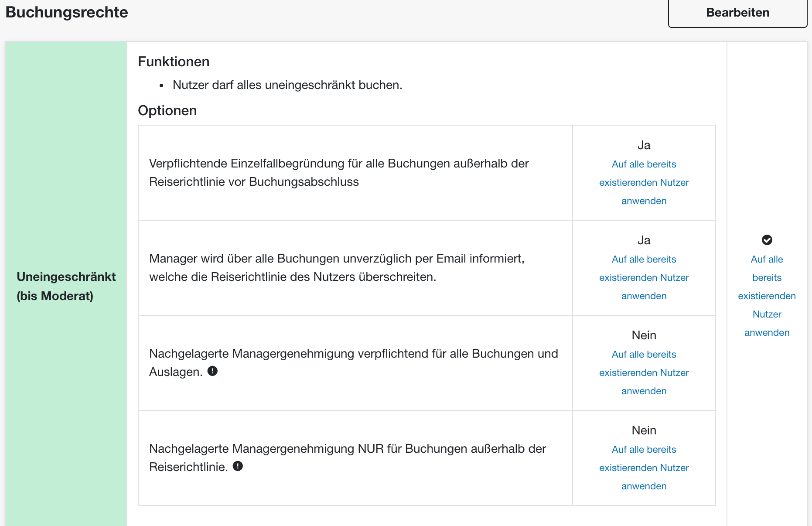
Task: Click Nein in the Buchungen und Auslagen row
Action: [644, 335]
